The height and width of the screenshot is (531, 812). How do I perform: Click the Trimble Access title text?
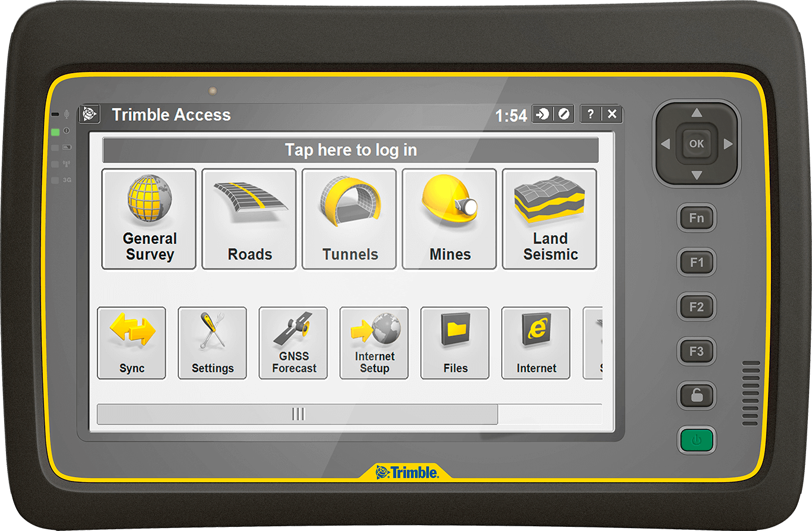point(171,115)
